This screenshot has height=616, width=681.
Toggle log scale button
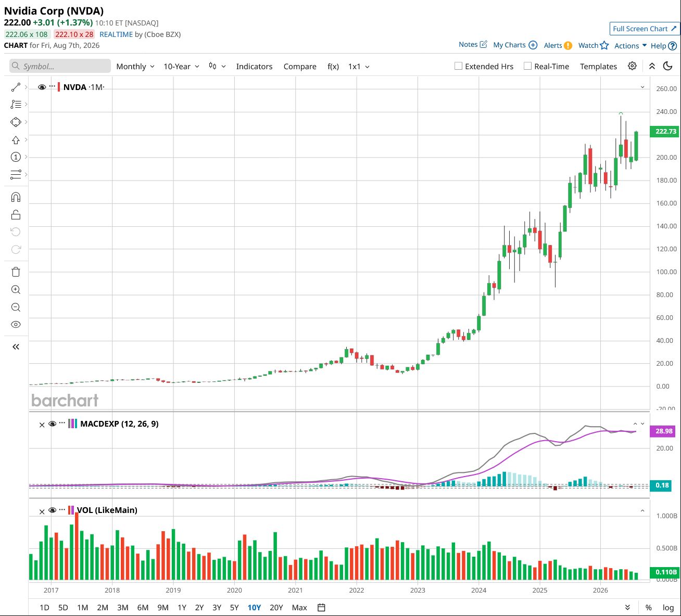668,607
